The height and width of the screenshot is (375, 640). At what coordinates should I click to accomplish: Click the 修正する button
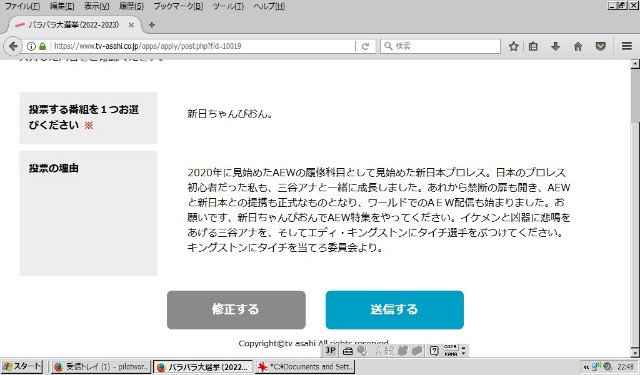236,310
